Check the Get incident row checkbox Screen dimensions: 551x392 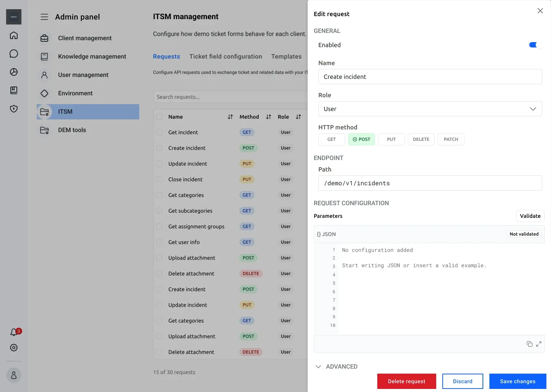[159, 132]
